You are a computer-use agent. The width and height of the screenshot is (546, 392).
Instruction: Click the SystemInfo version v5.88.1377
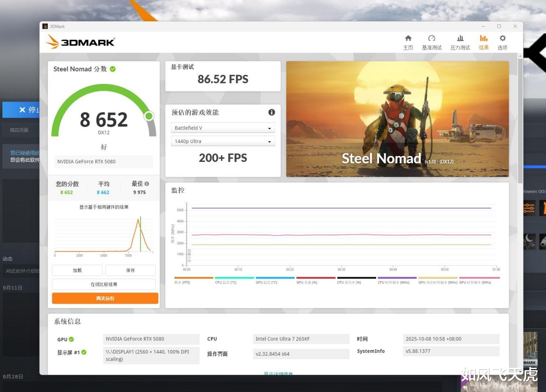tap(451, 351)
